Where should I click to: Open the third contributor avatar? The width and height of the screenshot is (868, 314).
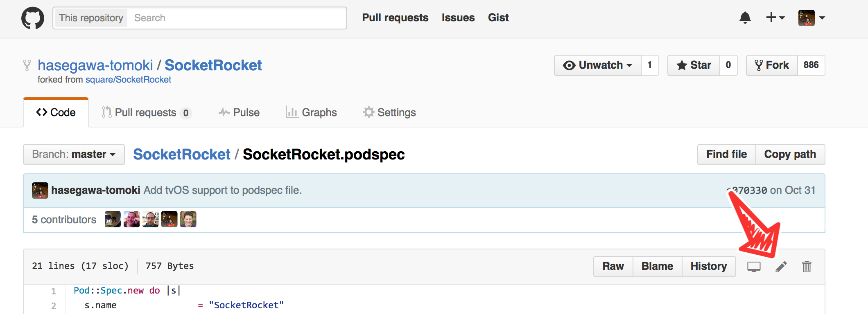pos(150,219)
